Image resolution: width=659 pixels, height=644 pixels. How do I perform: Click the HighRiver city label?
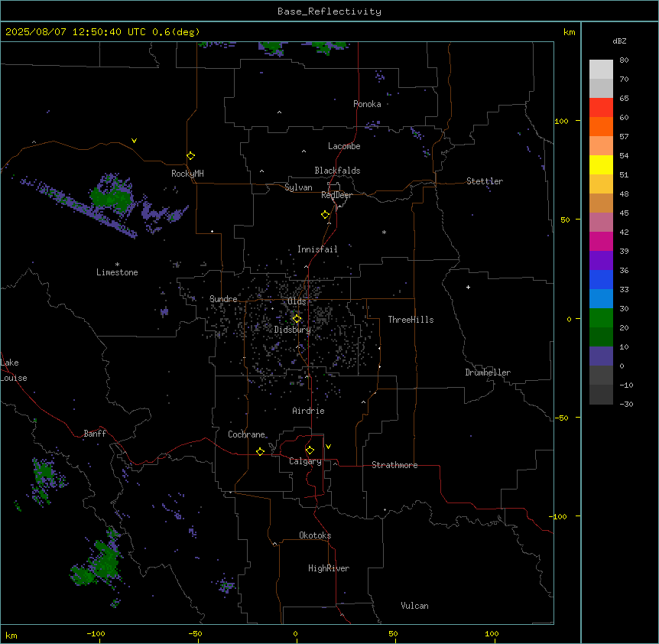tap(329, 568)
